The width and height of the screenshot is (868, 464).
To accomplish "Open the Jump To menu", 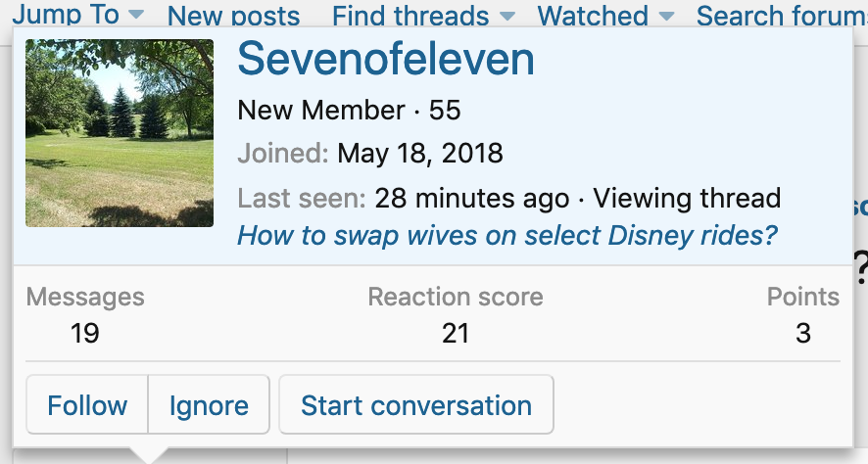I will coord(65,14).
